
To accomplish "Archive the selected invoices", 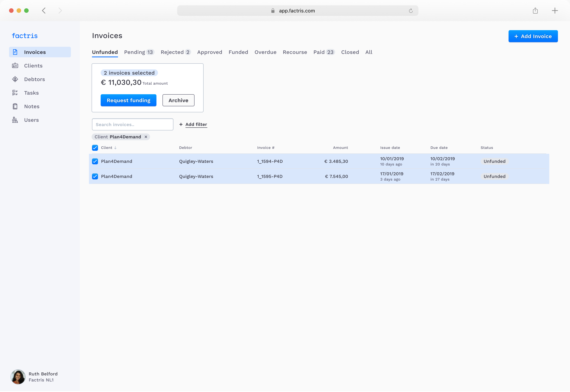I will click(x=178, y=100).
